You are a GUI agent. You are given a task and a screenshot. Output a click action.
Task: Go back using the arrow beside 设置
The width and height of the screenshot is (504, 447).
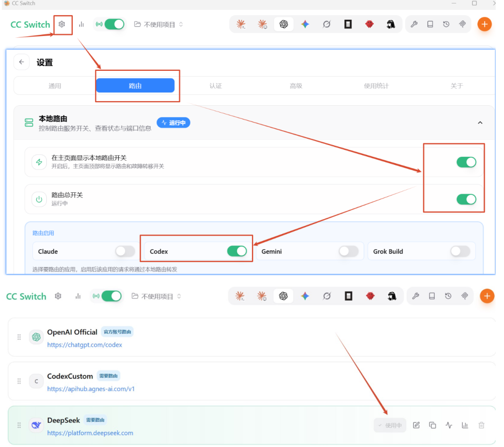coord(22,62)
